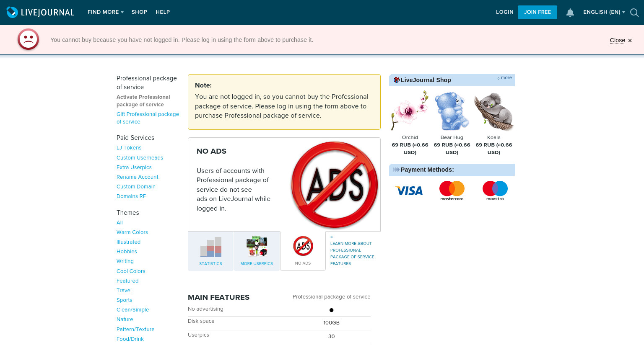Open Learn More About Professional Package features
Screen dimensions: 644x345
click(x=352, y=253)
